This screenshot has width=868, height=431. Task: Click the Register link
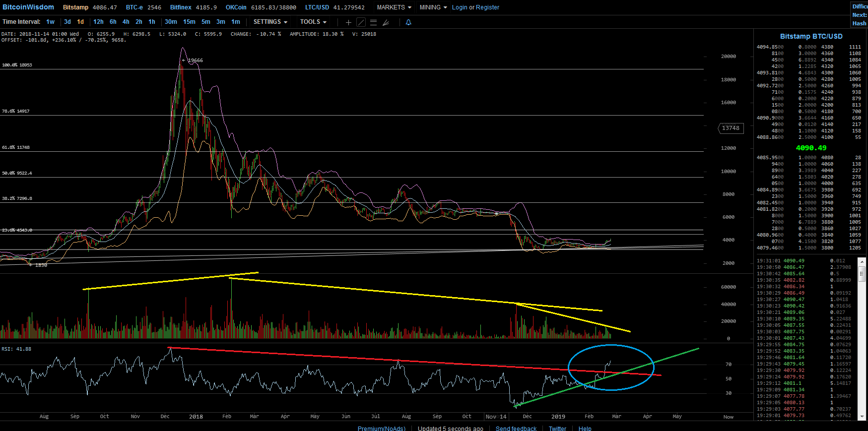(488, 7)
